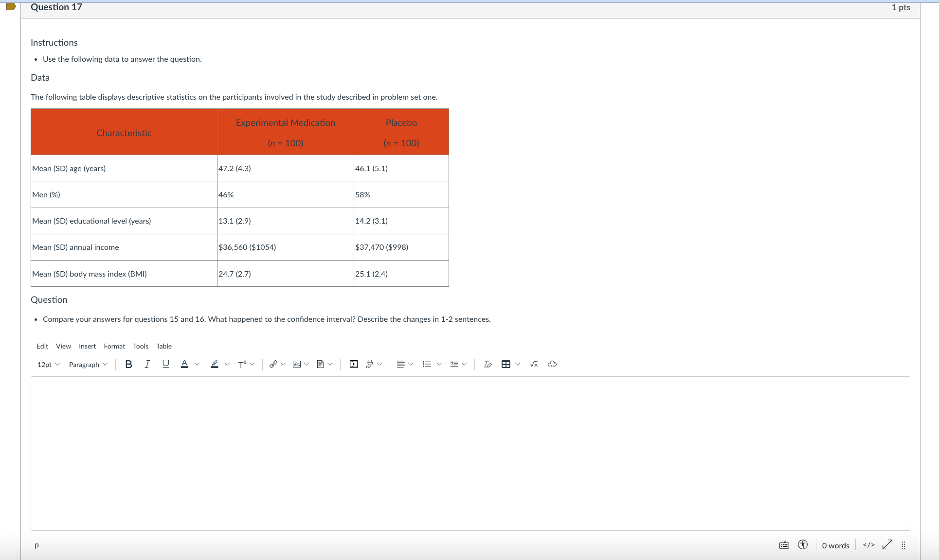939x560 pixels.
Task: Open the accessibility checker icon
Action: [x=803, y=545]
